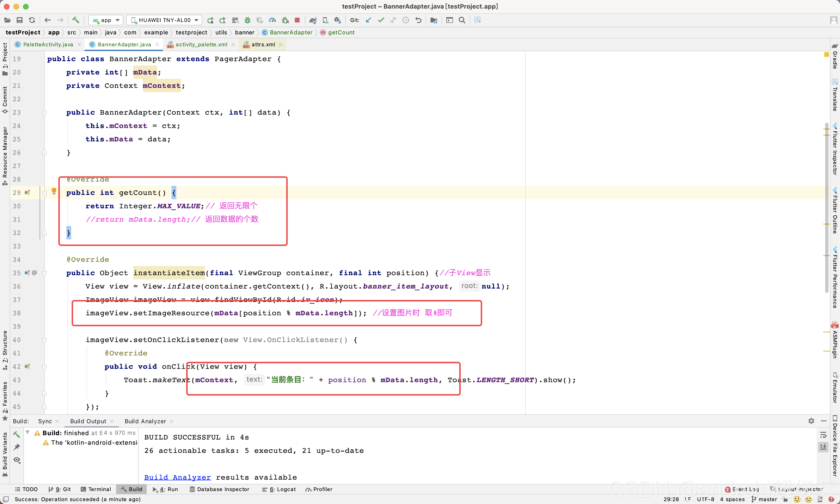
Task: Switch to attrs.xml tab
Action: click(x=263, y=44)
